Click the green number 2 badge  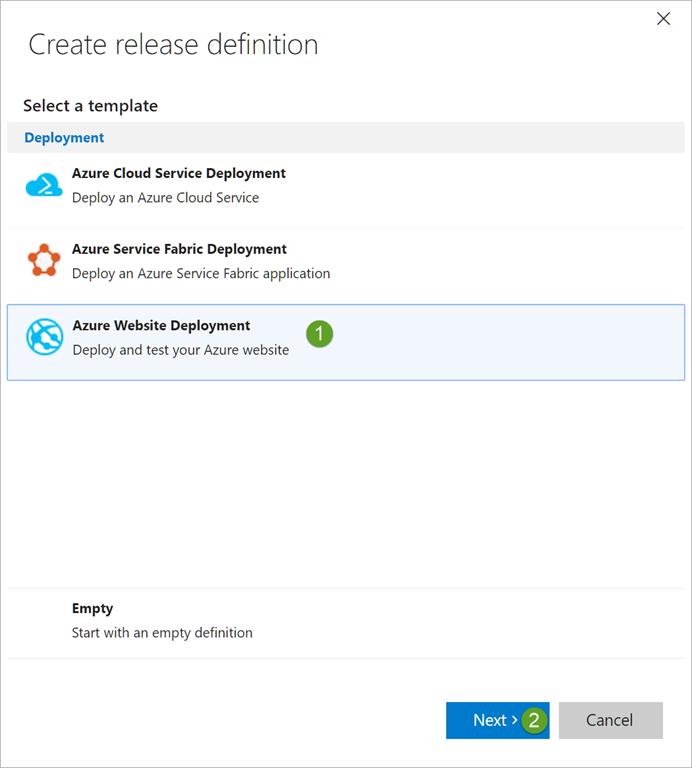(534, 720)
